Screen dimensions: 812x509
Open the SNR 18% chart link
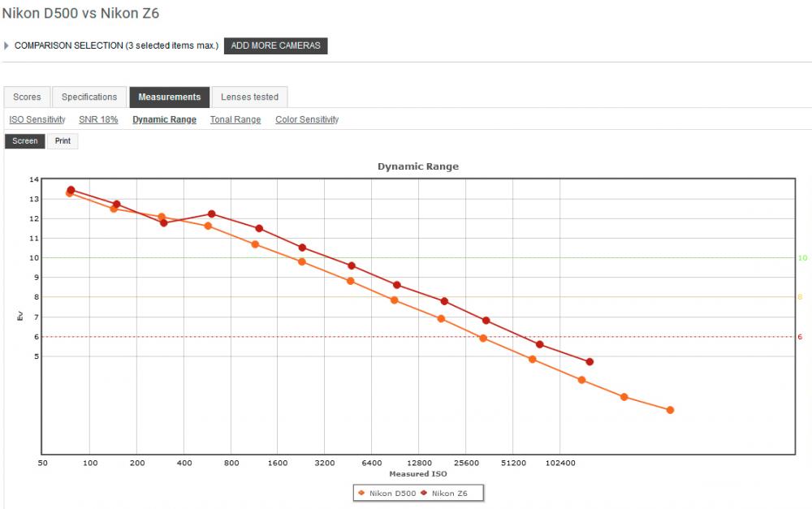point(98,119)
